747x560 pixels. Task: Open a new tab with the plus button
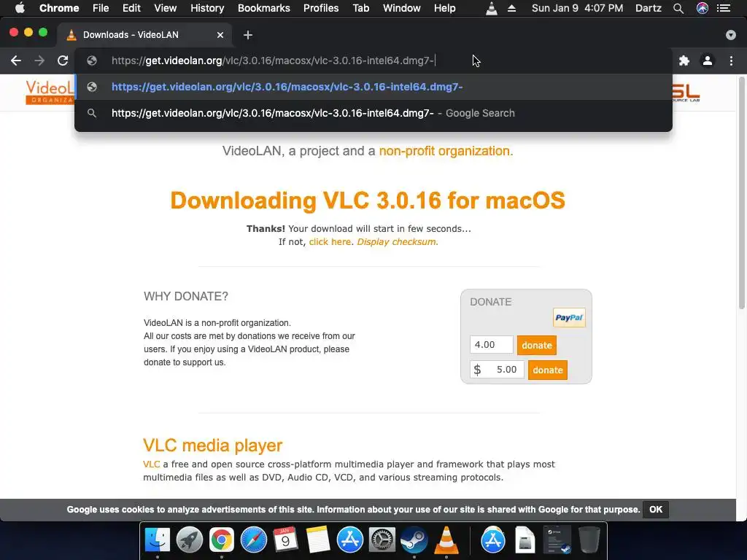coord(248,35)
